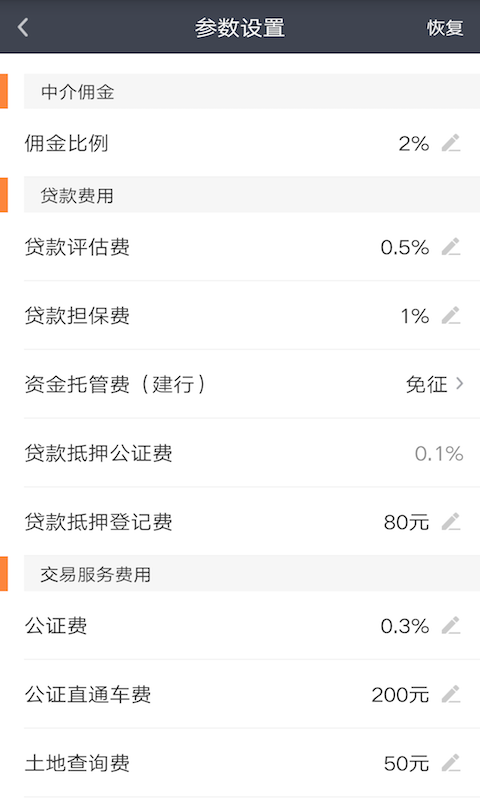Tap the 0.5% loan assessment value

(405, 247)
